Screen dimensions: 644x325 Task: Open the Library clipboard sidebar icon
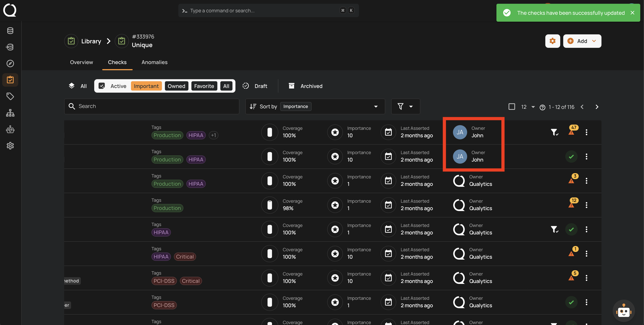point(10,80)
